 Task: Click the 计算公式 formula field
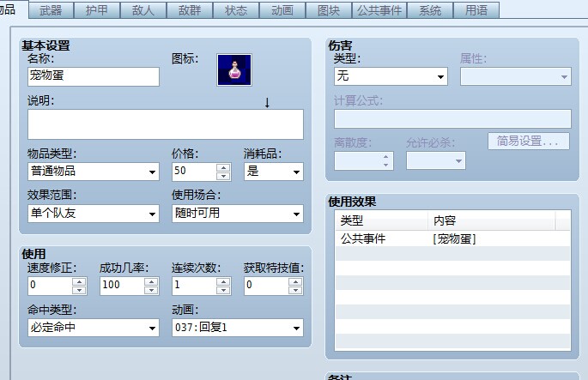452,118
